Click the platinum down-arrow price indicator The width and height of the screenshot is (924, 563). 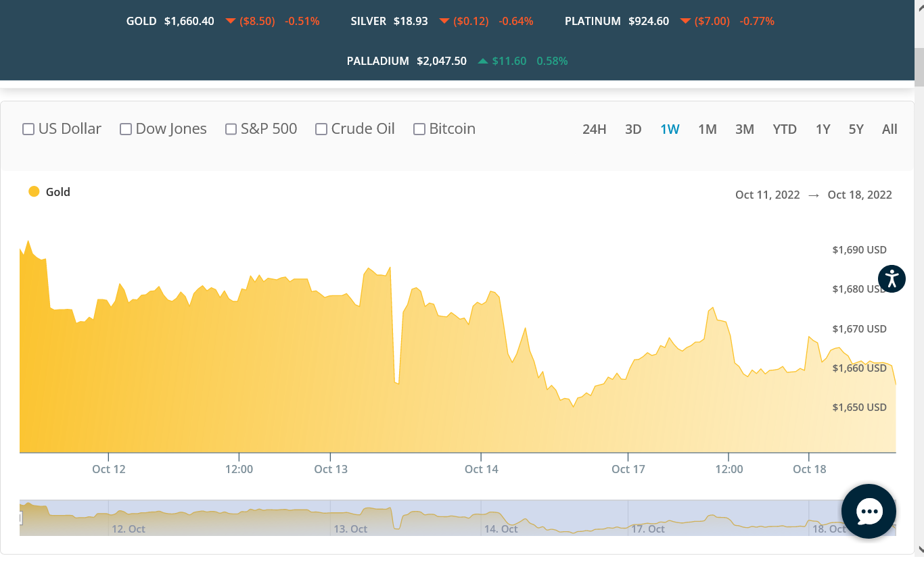pyautogui.click(x=685, y=22)
